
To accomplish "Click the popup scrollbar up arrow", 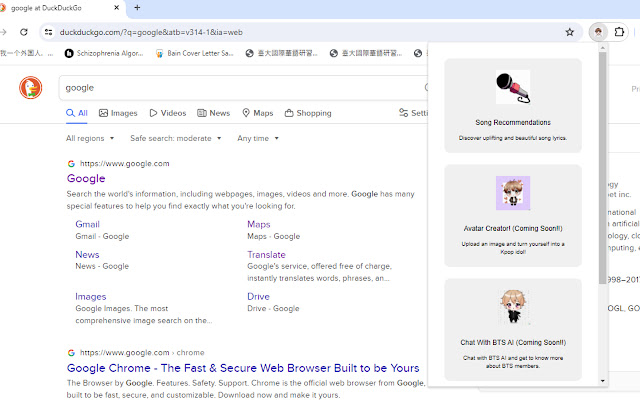I will [602, 48].
